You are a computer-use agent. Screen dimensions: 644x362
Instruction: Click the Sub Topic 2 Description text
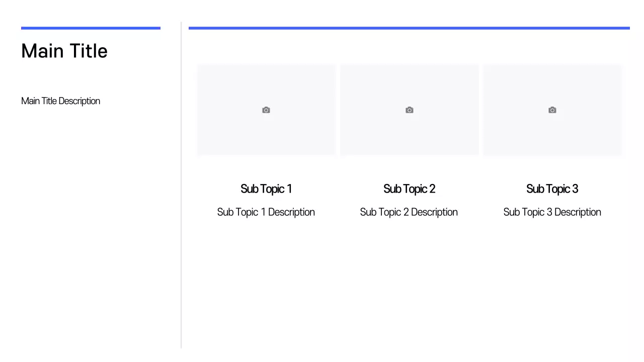click(x=409, y=212)
